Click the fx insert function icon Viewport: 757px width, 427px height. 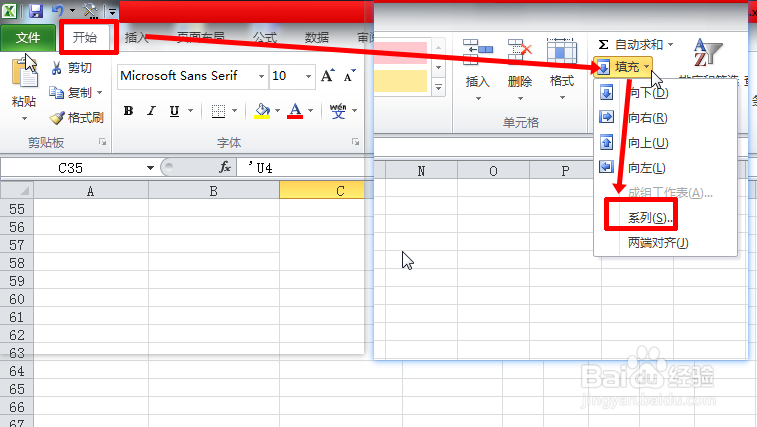tap(224, 168)
